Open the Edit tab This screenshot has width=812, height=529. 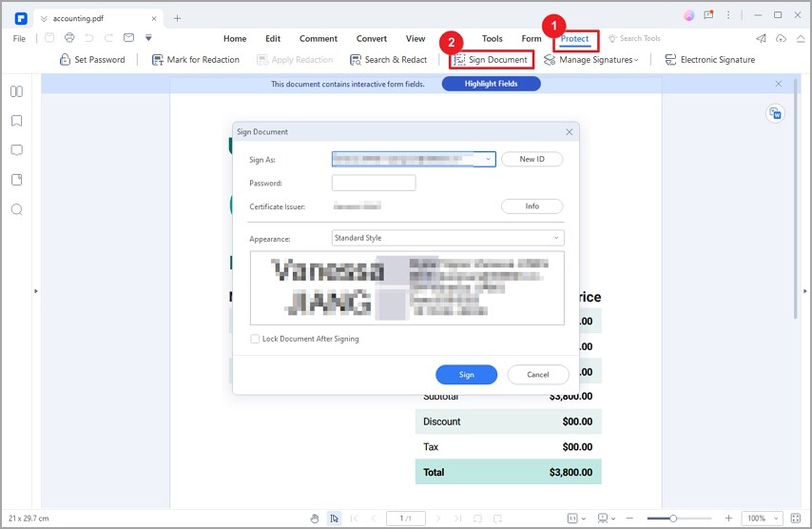pos(273,38)
